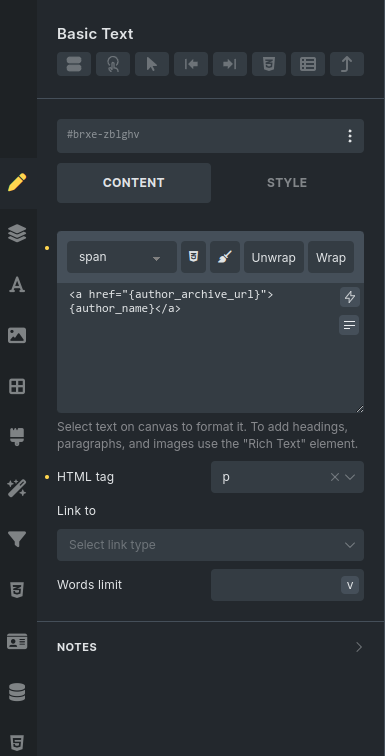Click the Wrap button
This screenshot has width=385, height=756.
(331, 257)
